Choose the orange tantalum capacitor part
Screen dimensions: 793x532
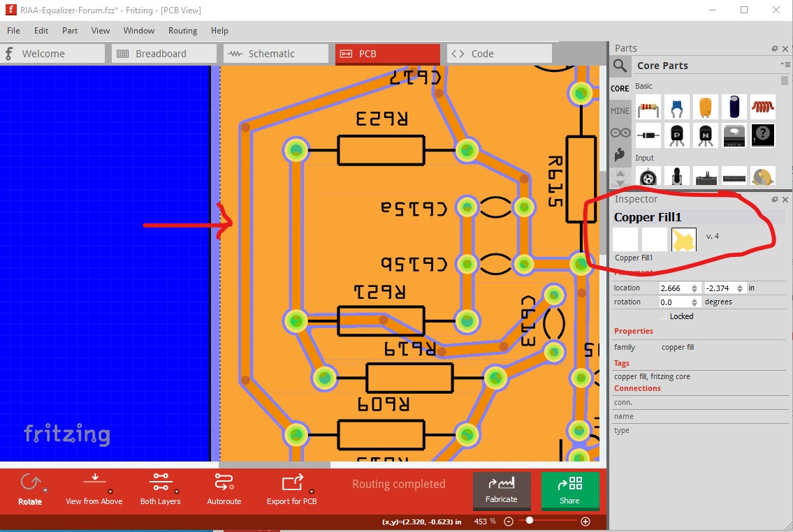(705, 107)
